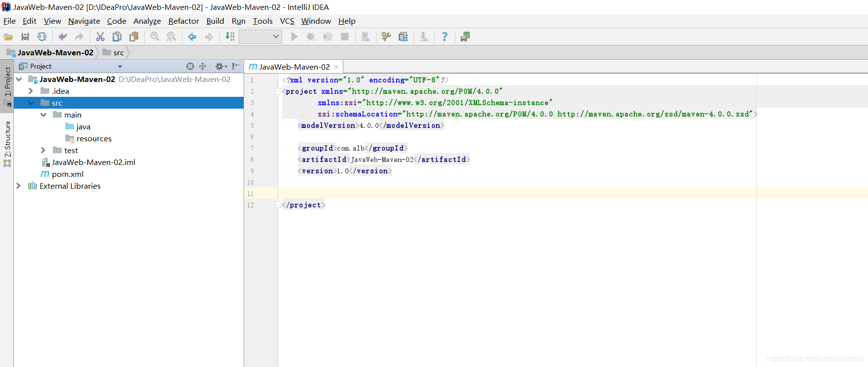Click the blue Help question mark
The height and width of the screenshot is (367, 868).
[445, 37]
